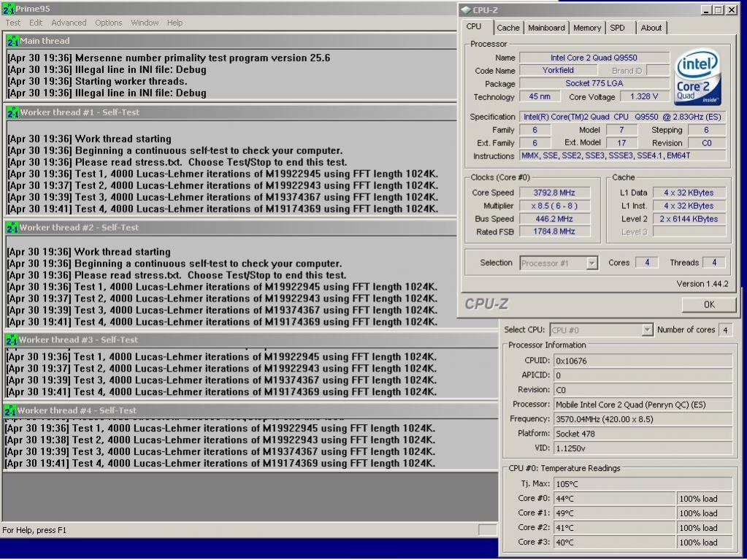This screenshot has height=560, width=747.
Task: Click the Platform field Socket 478
Action: (x=643, y=434)
